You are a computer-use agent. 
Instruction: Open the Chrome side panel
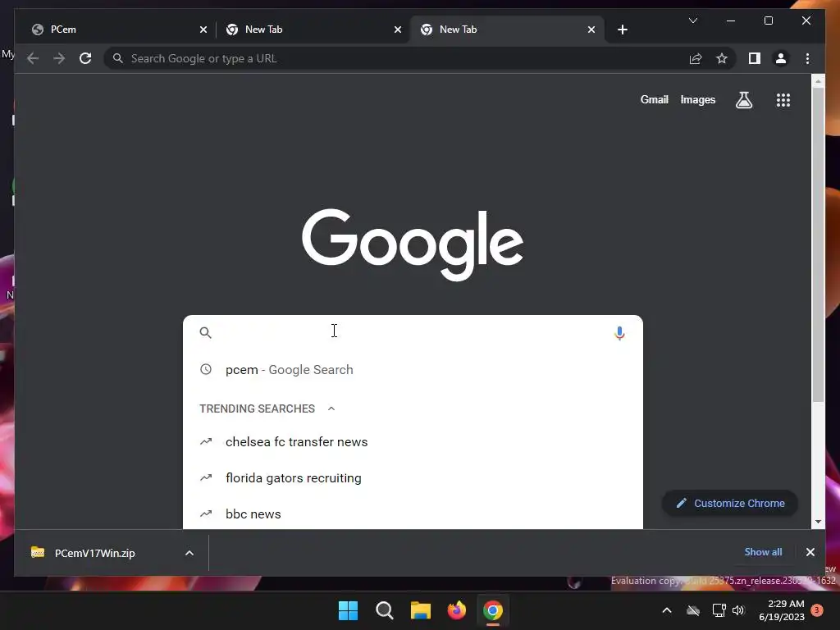click(x=755, y=58)
